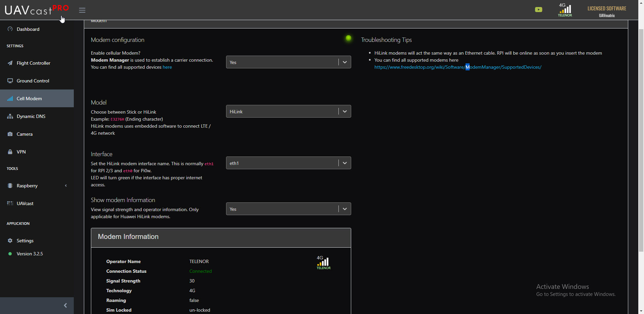644x314 pixels.
Task: Open Dynamic DNS settings
Action: click(31, 116)
